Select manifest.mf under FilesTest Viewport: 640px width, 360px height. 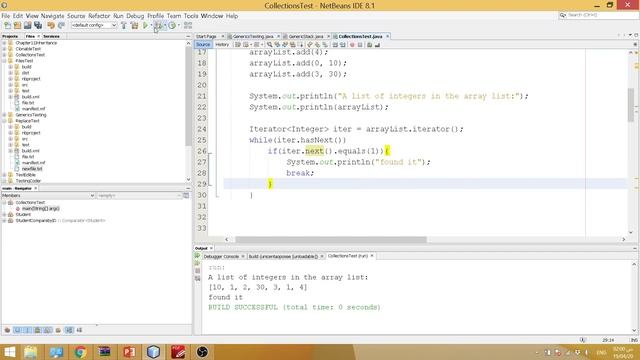click(33, 109)
